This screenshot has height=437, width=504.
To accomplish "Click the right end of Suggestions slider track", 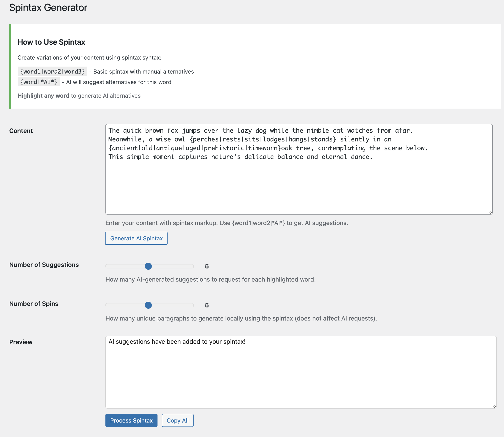I will pyautogui.click(x=192, y=266).
